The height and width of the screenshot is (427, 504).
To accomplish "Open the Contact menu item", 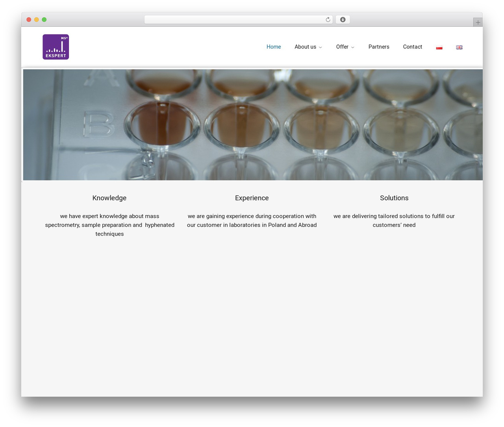I will [412, 47].
